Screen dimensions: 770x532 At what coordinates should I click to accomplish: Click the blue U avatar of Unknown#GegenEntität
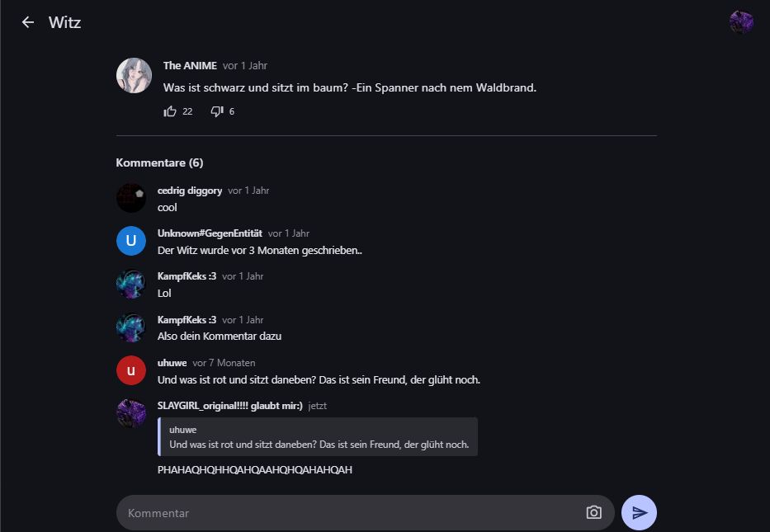coord(131,241)
